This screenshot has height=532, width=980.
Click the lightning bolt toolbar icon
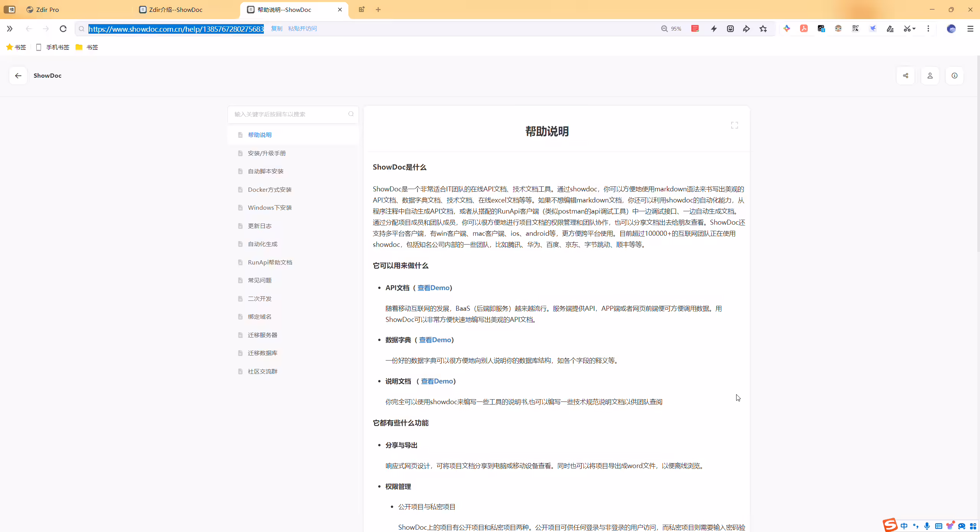coord(714,29)
